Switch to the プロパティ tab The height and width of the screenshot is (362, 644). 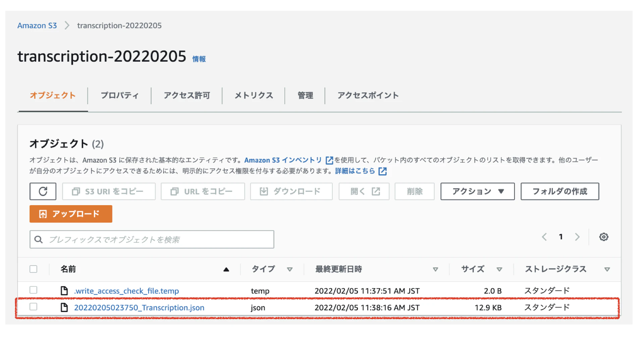click(120, 96)
